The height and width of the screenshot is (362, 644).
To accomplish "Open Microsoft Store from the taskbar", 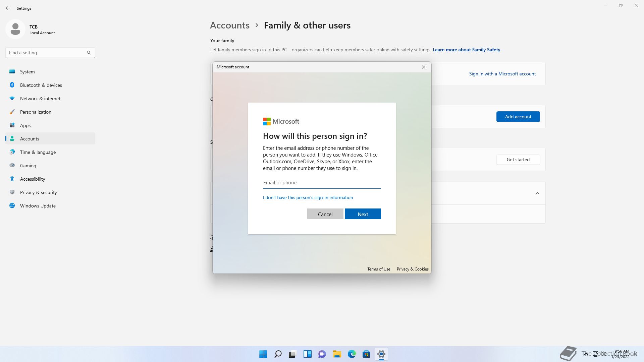I will click(x=366, y=354).
